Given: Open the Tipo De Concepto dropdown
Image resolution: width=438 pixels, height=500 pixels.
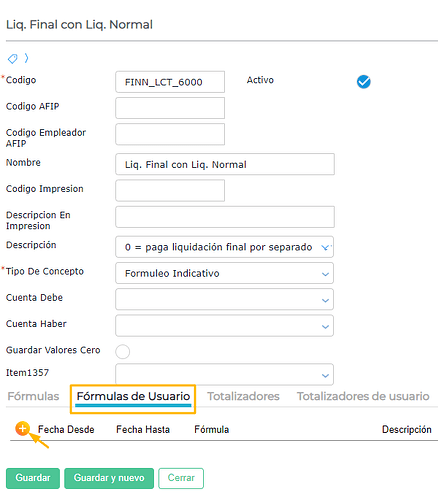Looking at the screenshot, I should pos(224,273).
